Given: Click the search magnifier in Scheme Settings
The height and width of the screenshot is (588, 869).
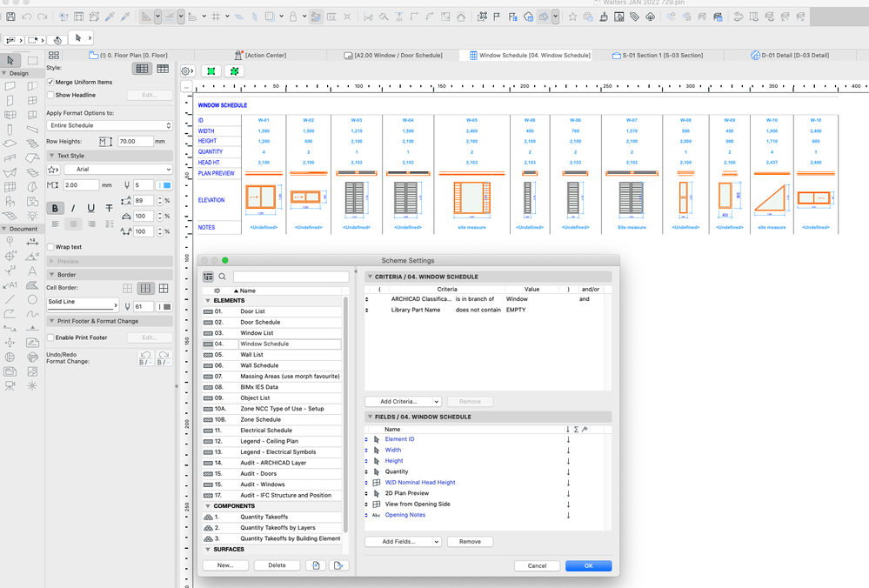Looking at the screenshot, I should (223, 277).
